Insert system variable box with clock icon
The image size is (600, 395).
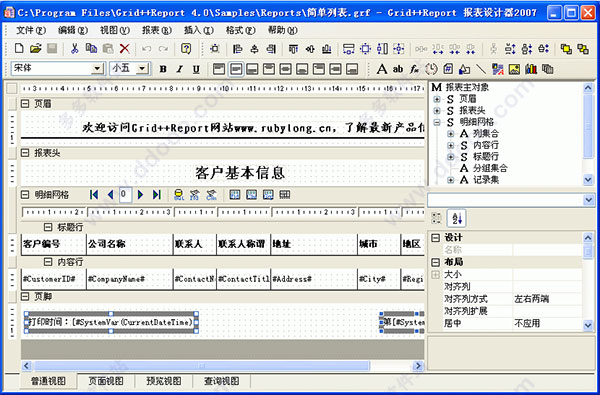(431, 69)
